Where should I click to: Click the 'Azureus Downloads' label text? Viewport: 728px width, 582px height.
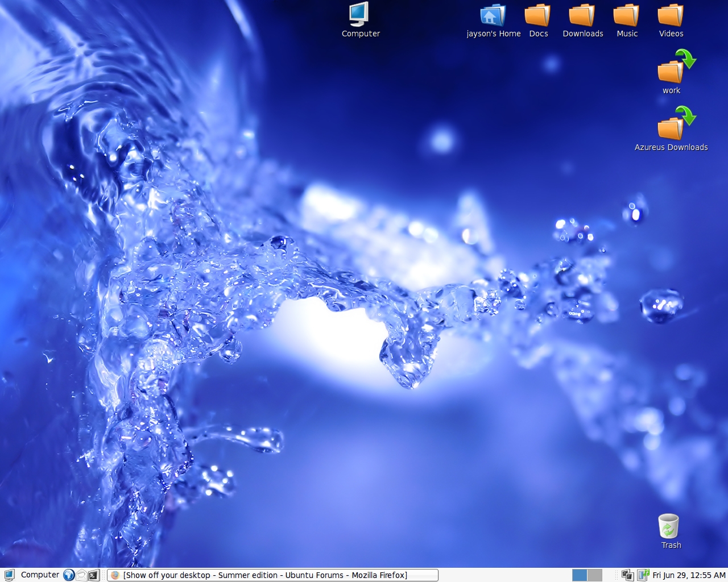coord(671,147)
